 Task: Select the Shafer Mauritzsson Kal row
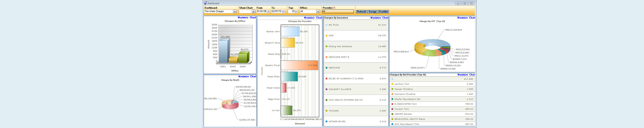click(x=432, y=99)
